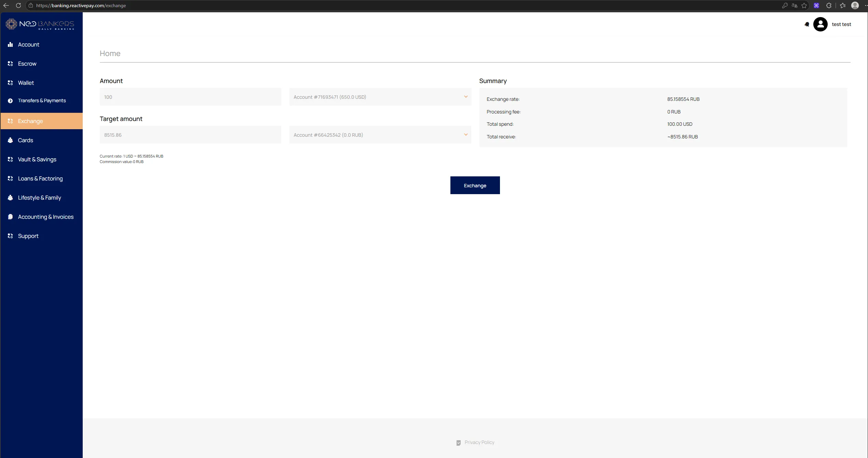Open the Privacy Policy link

(479, 442)
